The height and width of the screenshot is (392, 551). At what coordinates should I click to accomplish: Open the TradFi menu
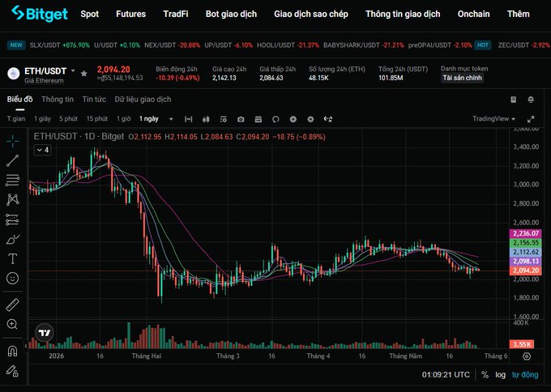pos(176,14)
